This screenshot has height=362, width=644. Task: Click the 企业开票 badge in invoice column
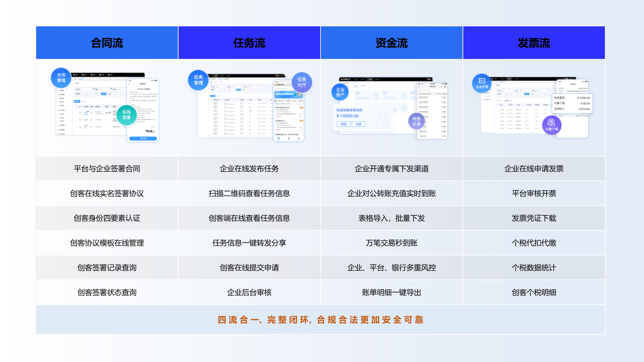point(482,82)
